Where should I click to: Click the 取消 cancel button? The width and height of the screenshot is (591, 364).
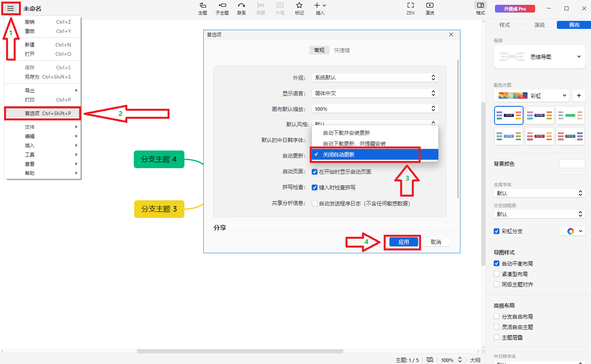[x=436, y=242]
